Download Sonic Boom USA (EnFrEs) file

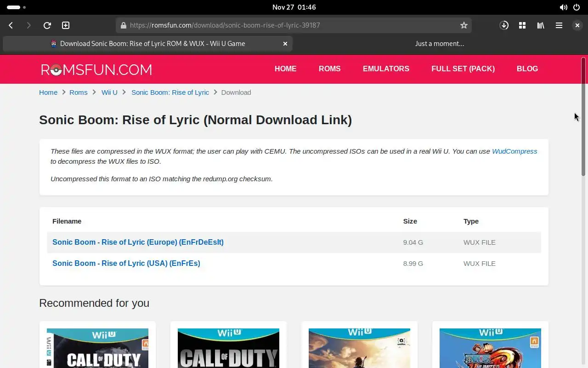tap(126, 263)
